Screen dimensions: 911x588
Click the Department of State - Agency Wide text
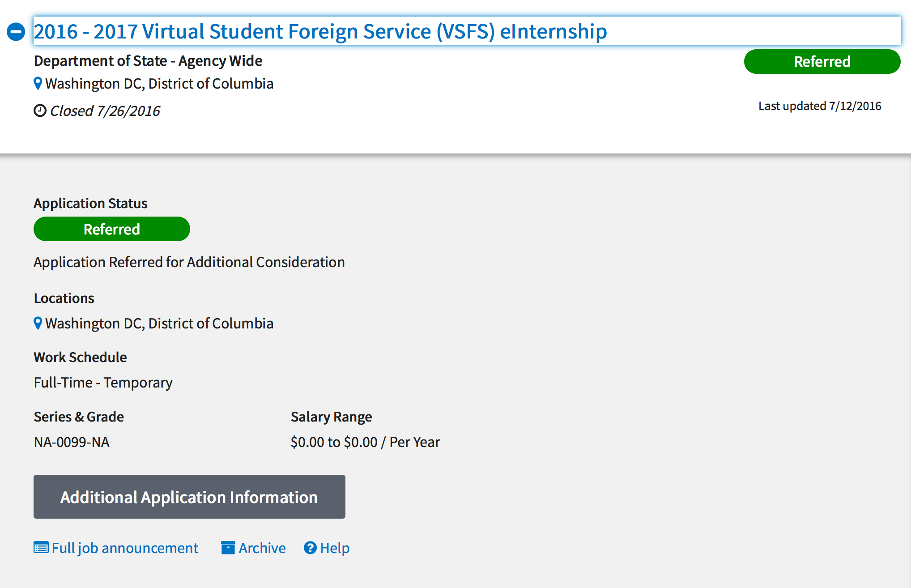[x=148, y=60]
